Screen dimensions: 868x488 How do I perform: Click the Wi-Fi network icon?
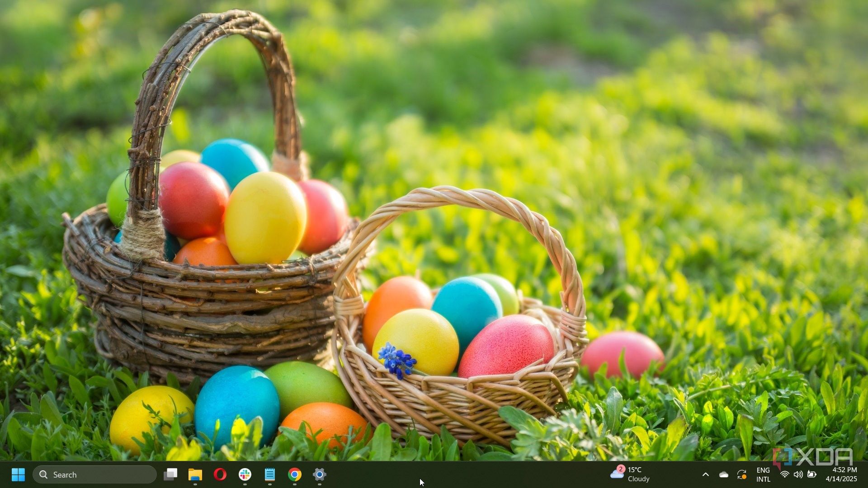(x=785, y=474)
